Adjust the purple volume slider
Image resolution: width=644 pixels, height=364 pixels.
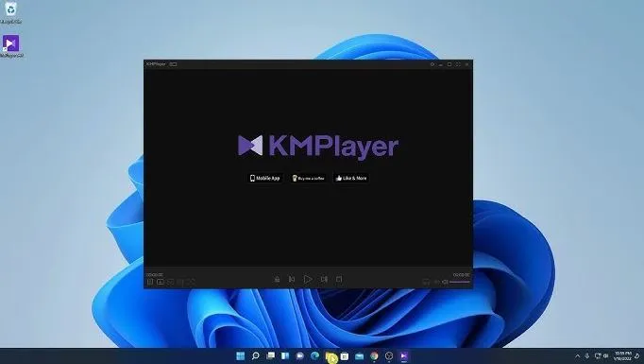coord(460,282)
